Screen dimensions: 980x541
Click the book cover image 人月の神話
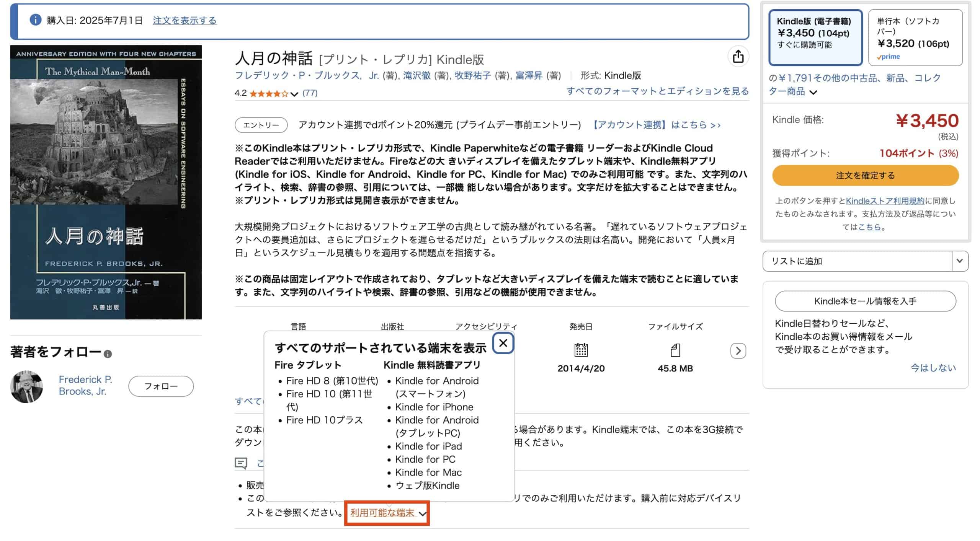pyautogui.click(x=106, y=182)
